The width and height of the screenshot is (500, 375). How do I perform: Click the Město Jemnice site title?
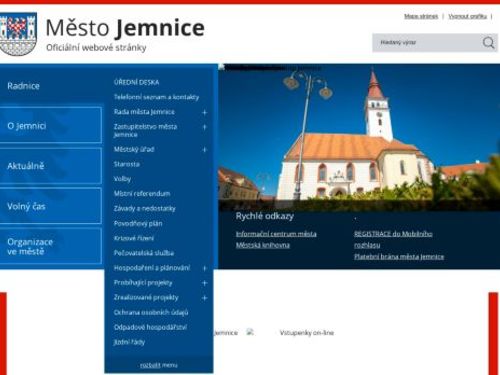pyautogui.click(x=125, y=27)
